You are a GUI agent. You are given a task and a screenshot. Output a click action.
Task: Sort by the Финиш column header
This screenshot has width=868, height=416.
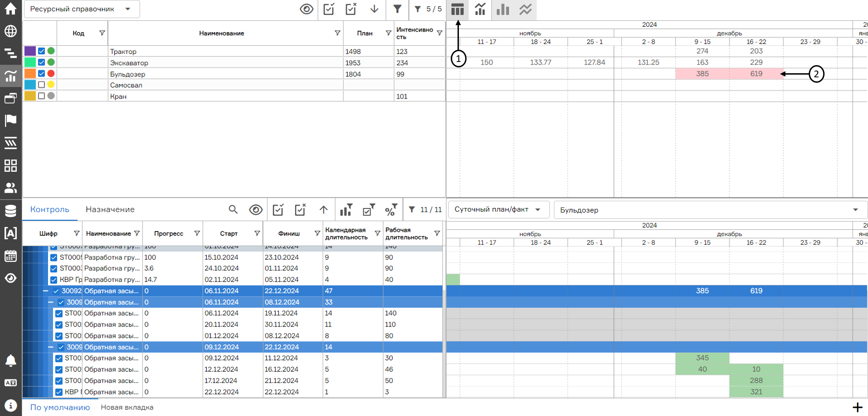(289, 233)
